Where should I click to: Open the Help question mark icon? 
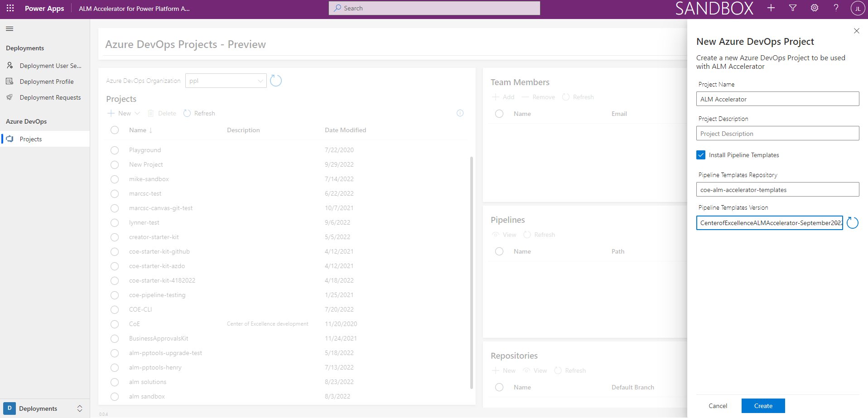click(836, 8)
